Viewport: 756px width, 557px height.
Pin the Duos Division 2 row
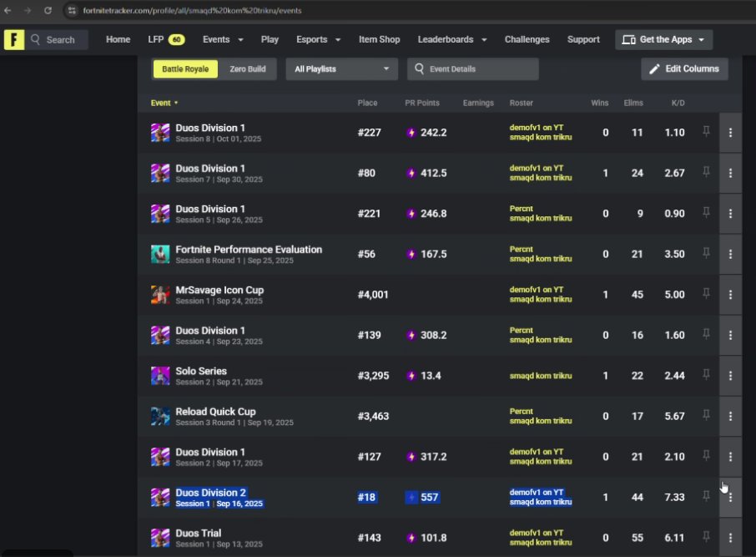[x=706, y=496]
